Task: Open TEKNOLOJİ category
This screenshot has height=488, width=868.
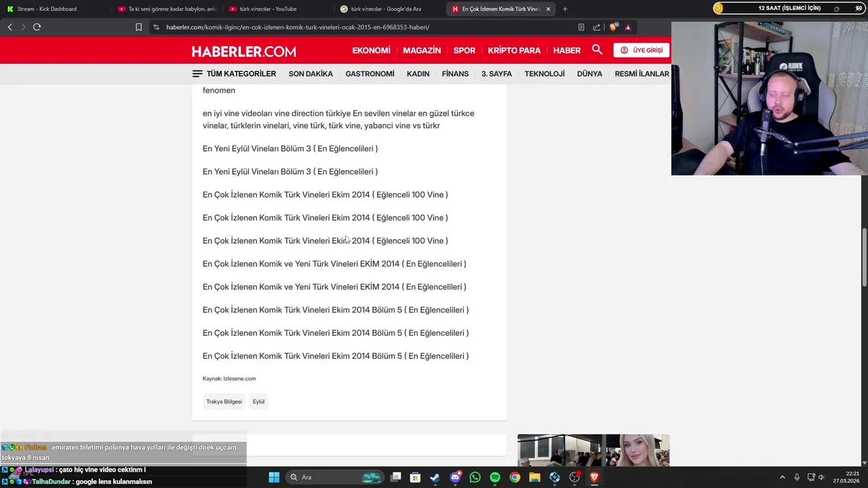Action: (x=545, y=73)
